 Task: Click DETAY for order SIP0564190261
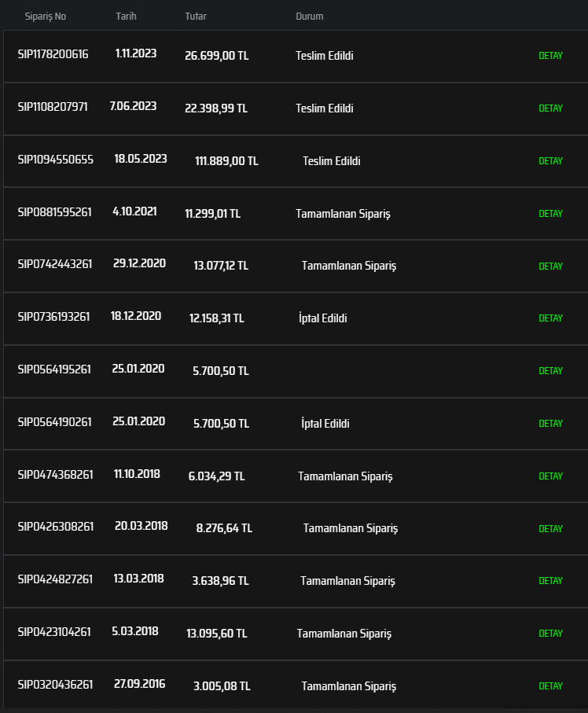550,424
